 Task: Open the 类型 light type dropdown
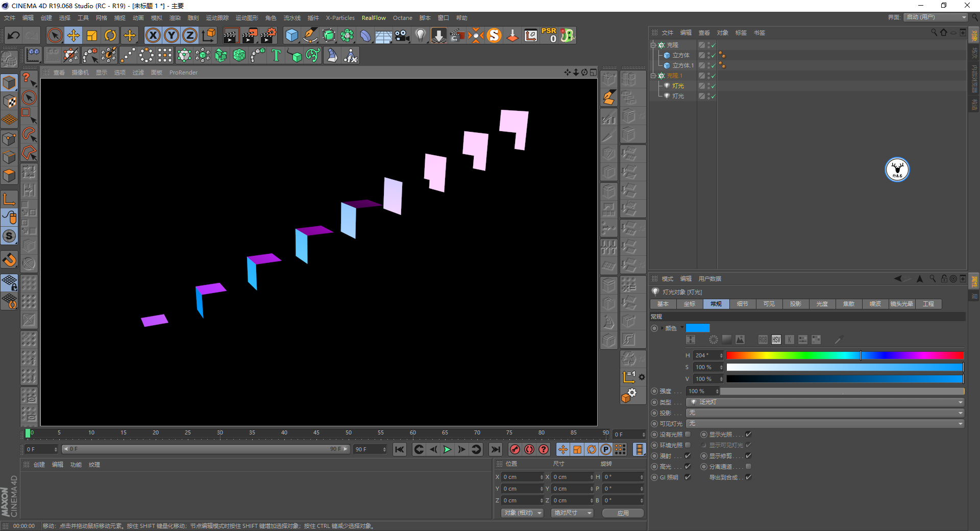(825, 402)
